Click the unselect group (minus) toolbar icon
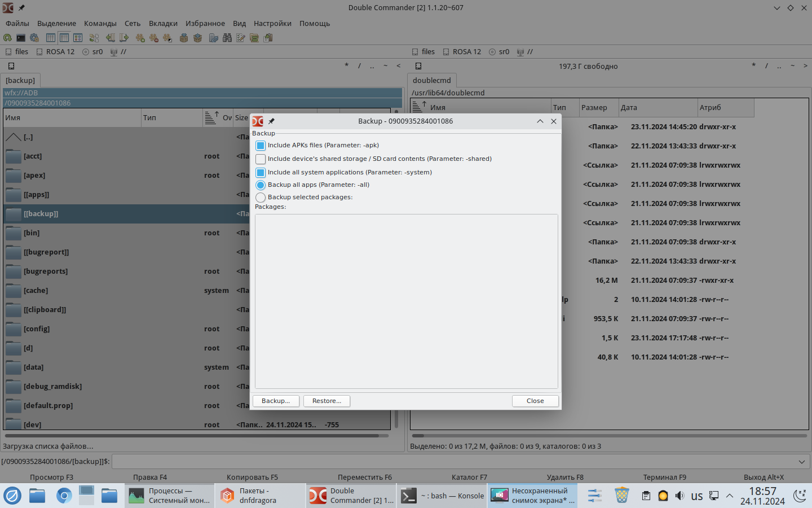 154,38
